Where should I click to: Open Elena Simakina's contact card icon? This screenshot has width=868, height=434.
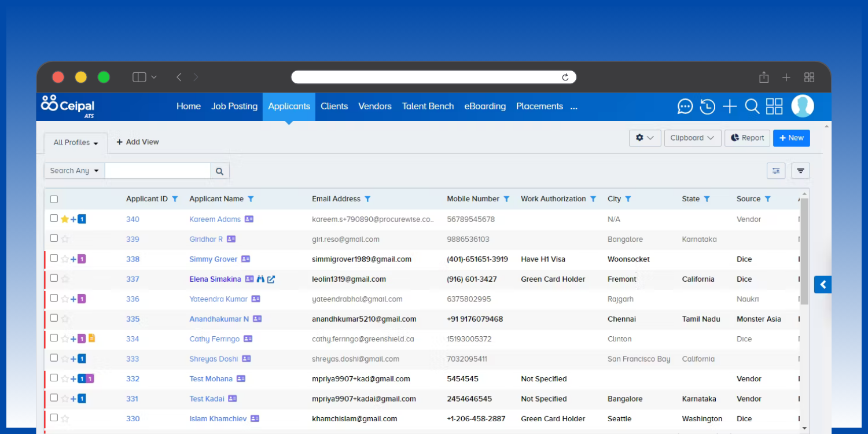249,279
